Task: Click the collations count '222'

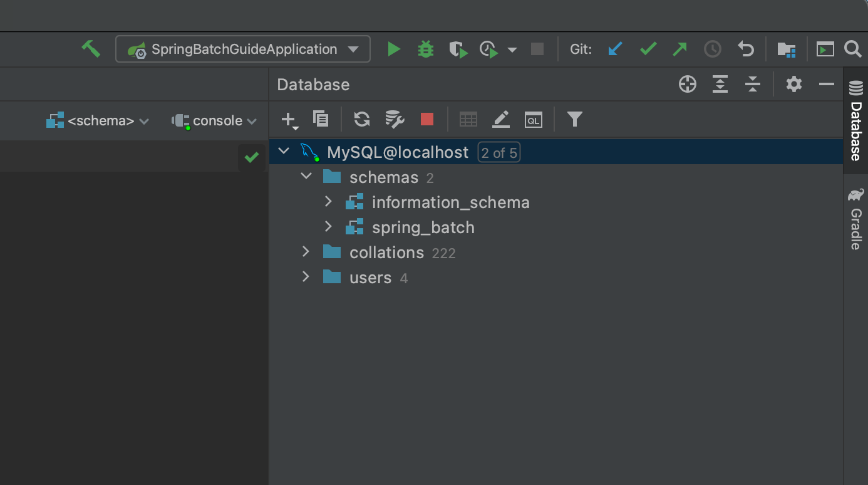Action: point(444,253)
